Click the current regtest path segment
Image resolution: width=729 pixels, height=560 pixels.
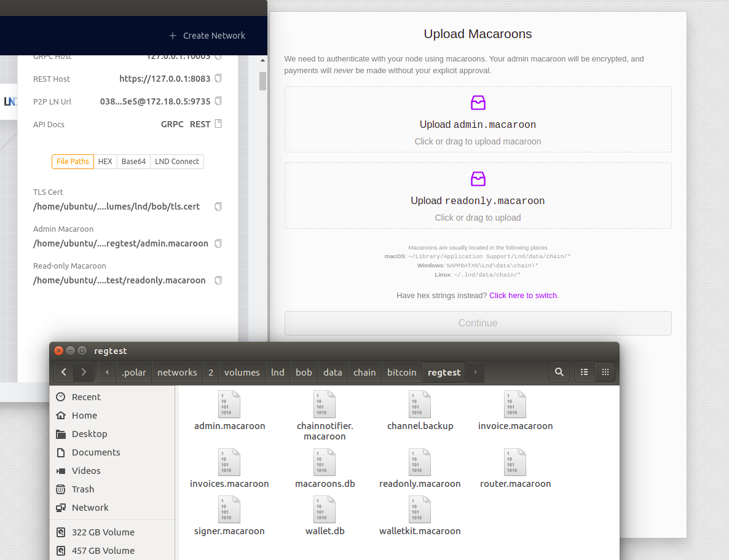coord(444,372)
